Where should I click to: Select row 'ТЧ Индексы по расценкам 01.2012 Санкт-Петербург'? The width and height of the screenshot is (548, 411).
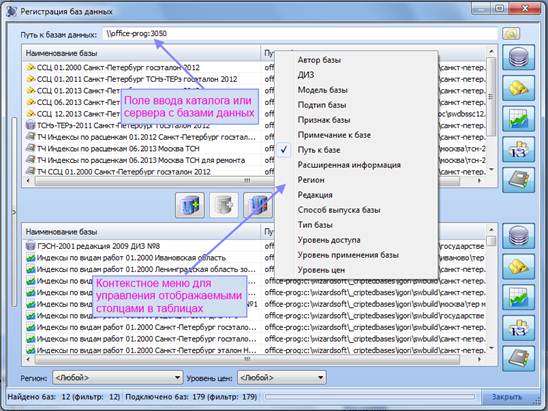tap(141, 137)
